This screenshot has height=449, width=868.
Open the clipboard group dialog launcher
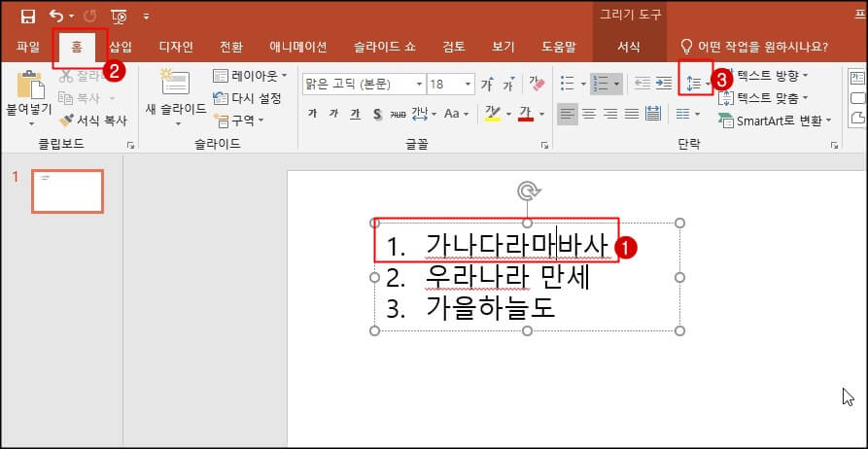pyautogui.click(x=130, y=146)
